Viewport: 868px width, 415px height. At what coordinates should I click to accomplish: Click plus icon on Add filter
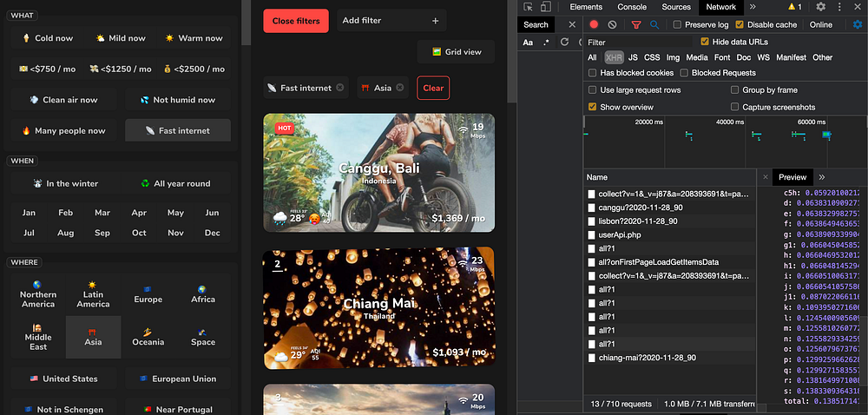[x=436, y=21]
